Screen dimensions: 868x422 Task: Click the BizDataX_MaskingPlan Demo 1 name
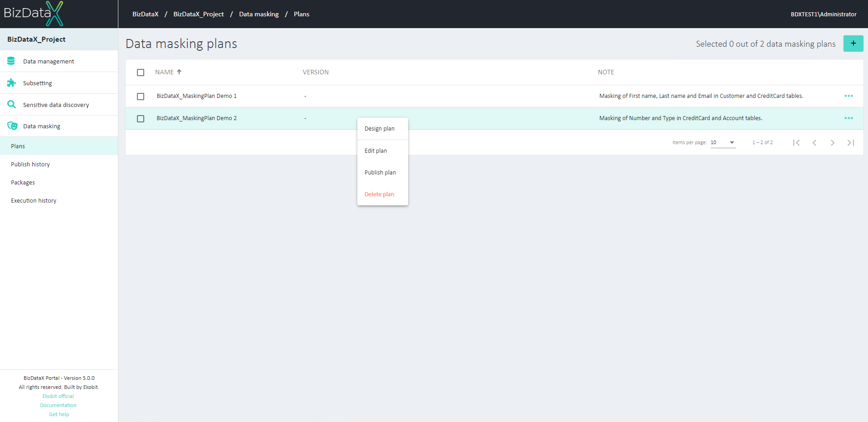click(x=197, y=96)
